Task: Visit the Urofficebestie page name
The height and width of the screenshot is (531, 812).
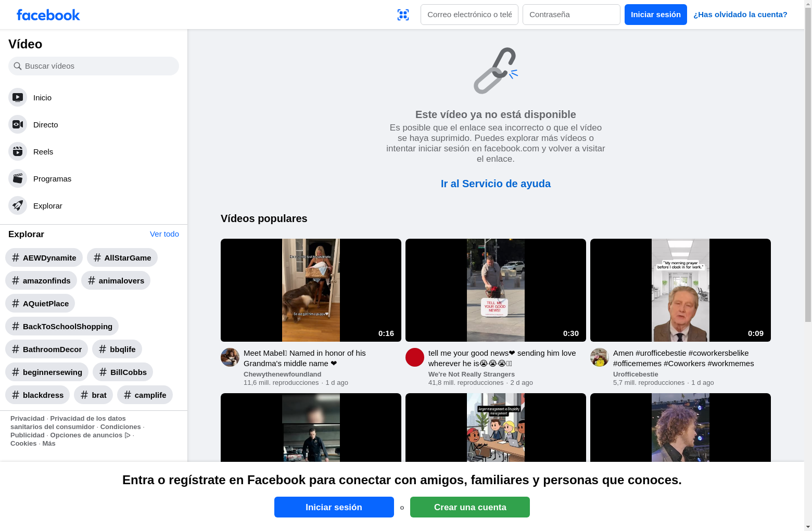Action: (636, 374)
